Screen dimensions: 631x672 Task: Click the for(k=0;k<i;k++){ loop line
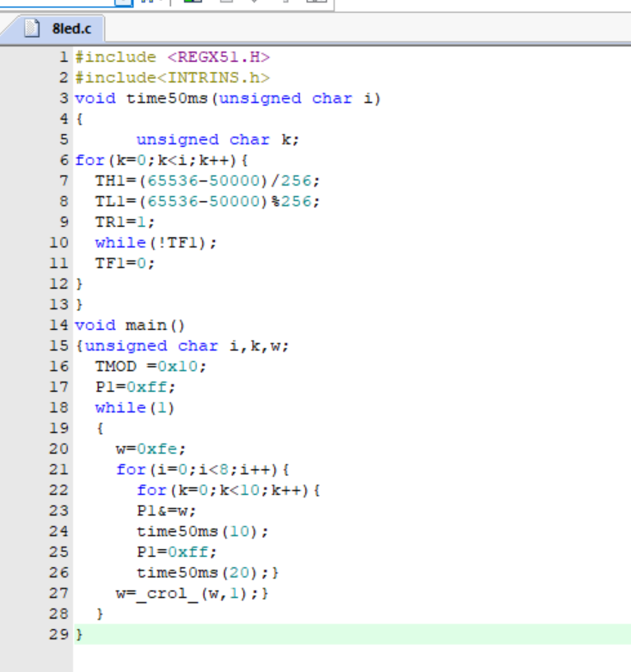(x=161, y=160)
